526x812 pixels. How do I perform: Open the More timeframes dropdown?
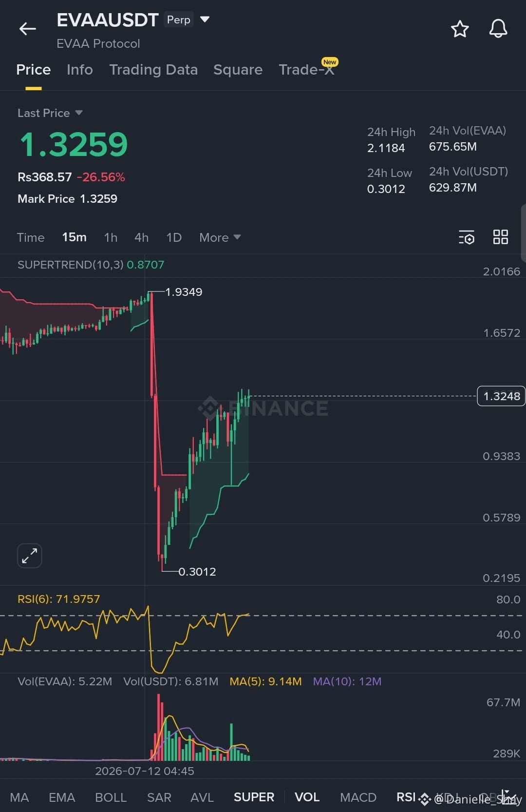220,237
